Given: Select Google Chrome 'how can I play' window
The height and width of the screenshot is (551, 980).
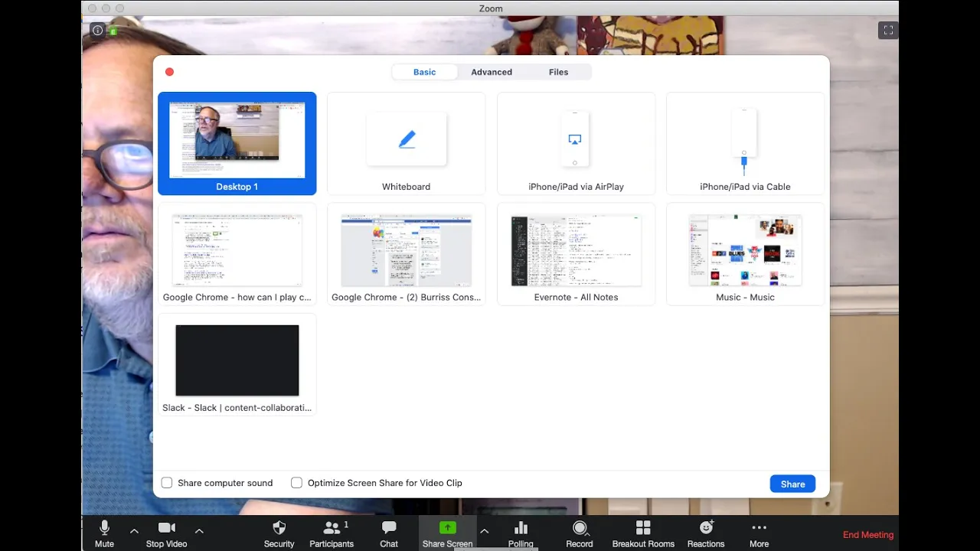Looking at the screenshot, I should pos(237,255).
